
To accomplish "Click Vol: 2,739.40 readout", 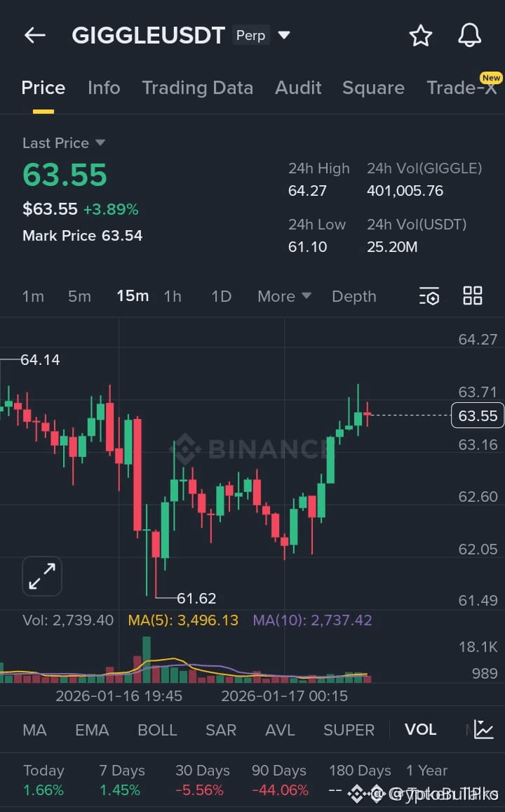I will [68, 620].
